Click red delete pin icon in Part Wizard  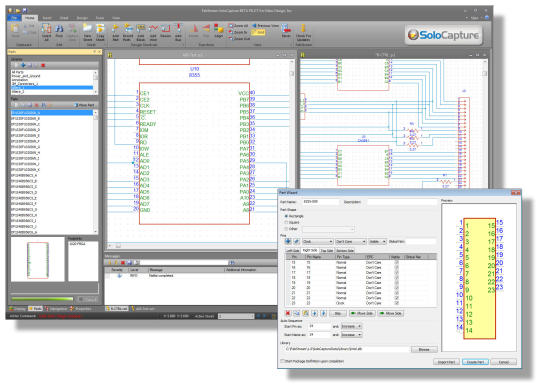pyautogui.click(x=288, y=313)
